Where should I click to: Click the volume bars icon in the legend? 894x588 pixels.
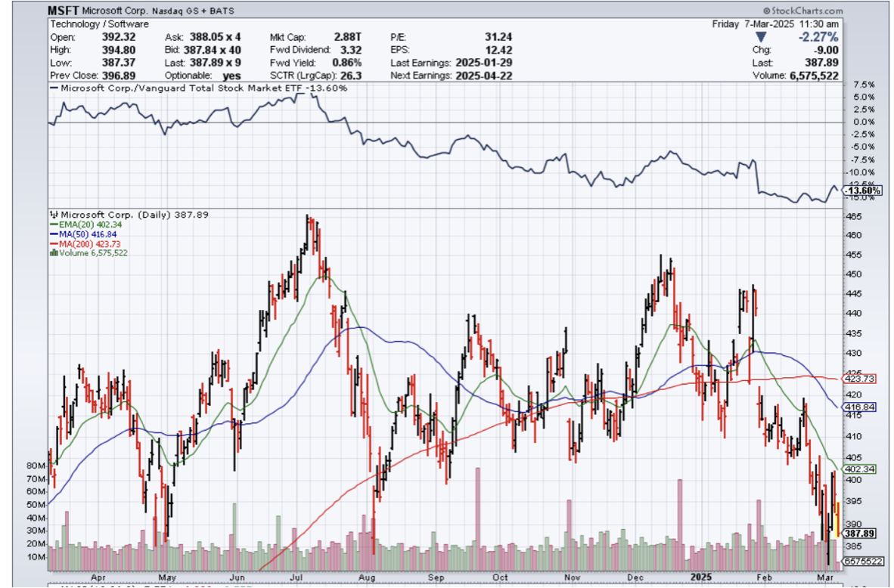click(52, 253)
